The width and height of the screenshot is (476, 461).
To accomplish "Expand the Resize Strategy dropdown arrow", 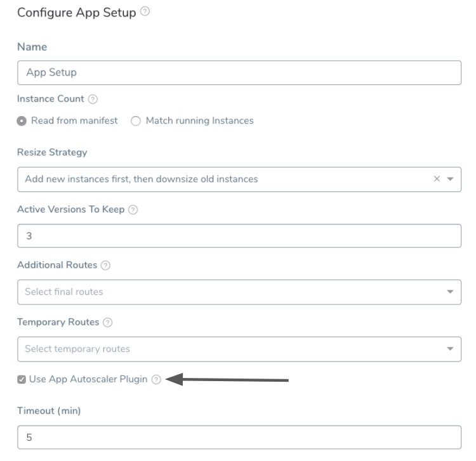I will click(x=450, y=179).
